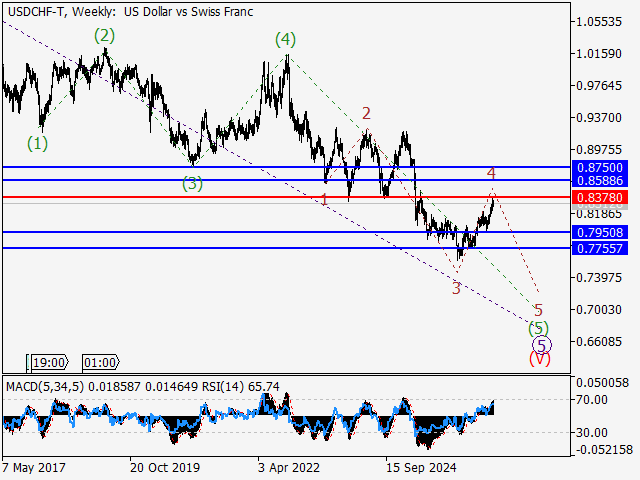Click green wave label (5)
Viewport: 640px width, 480px height.
[x=538, y=328]
